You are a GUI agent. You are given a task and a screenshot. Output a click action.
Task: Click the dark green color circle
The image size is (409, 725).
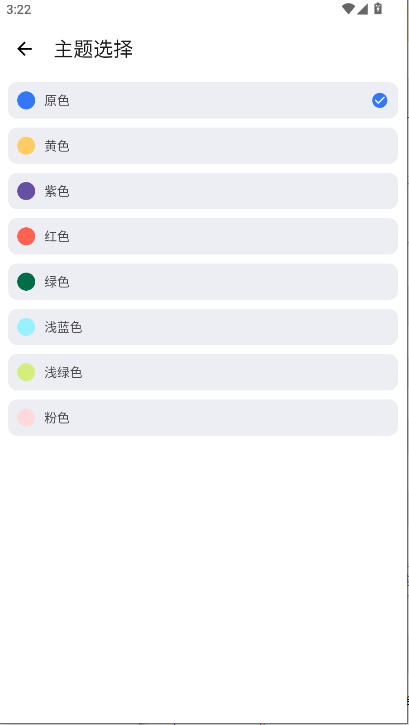[26, 282]
